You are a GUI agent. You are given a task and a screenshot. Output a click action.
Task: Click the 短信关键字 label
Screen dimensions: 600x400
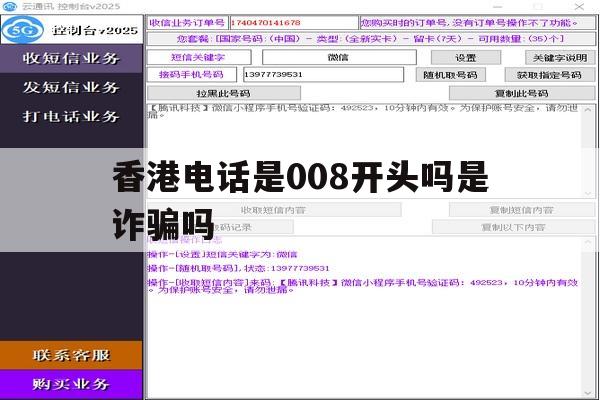click(x=199, y=57)
